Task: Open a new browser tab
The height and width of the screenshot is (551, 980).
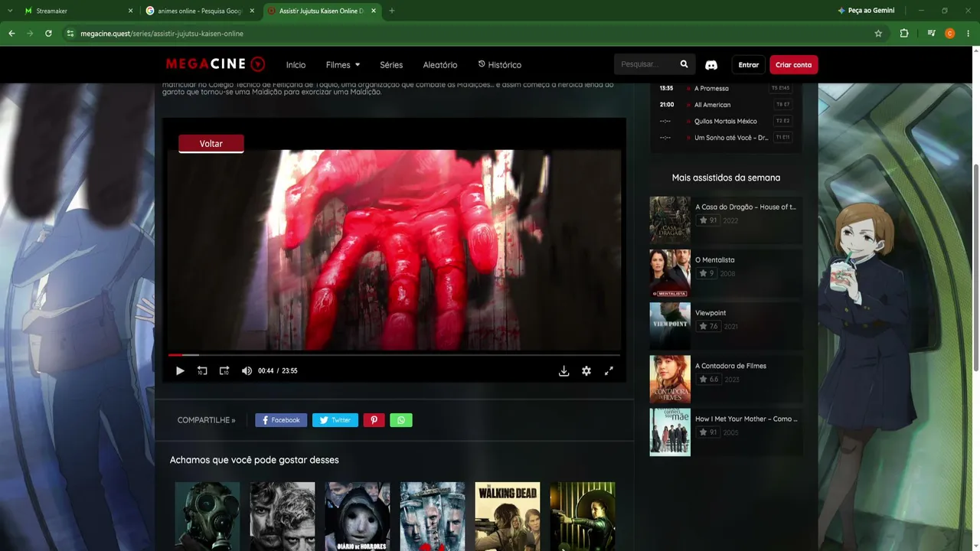Action: click(x=392, y=11)
